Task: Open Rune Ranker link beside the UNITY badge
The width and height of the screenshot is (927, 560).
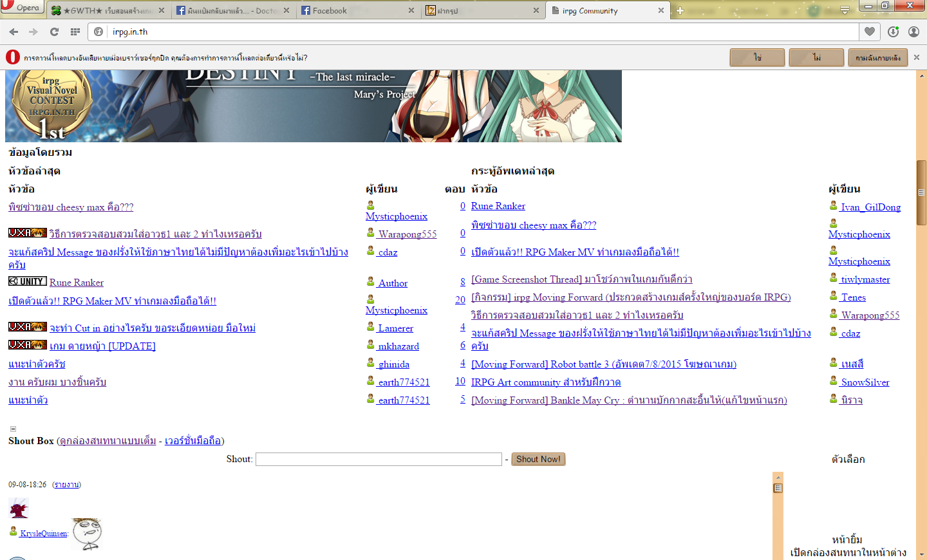Action: (77, 283)
